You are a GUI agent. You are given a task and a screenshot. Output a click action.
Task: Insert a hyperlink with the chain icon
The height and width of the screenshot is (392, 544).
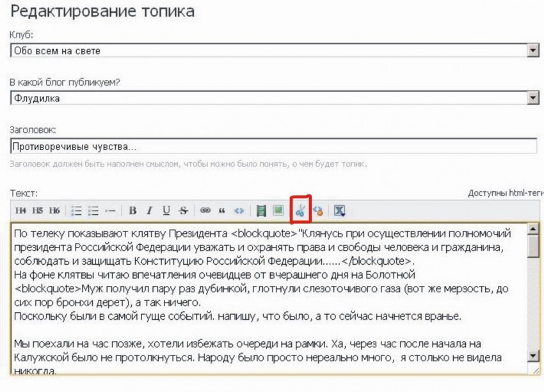[x=205, y=210]
